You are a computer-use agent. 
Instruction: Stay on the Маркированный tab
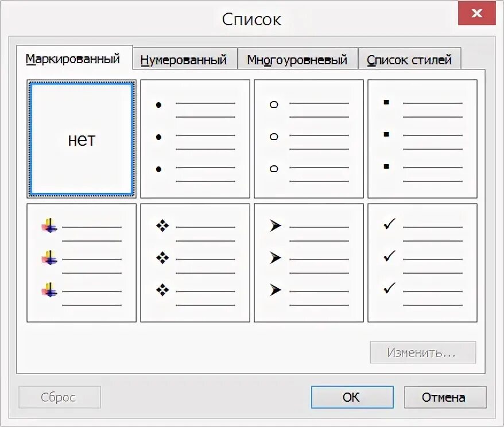pos(74,59)
